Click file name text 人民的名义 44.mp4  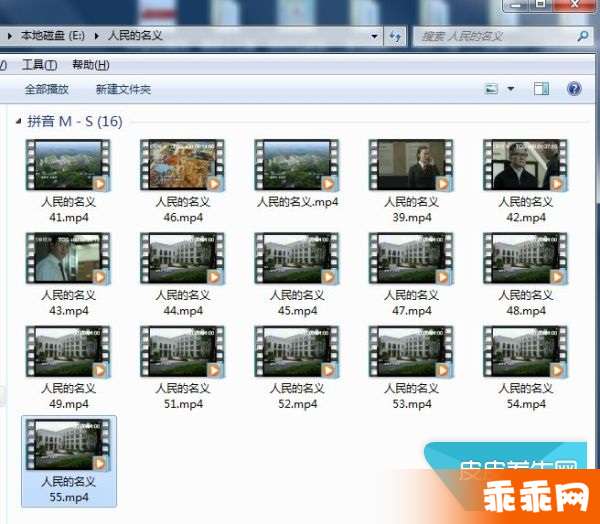183,303
